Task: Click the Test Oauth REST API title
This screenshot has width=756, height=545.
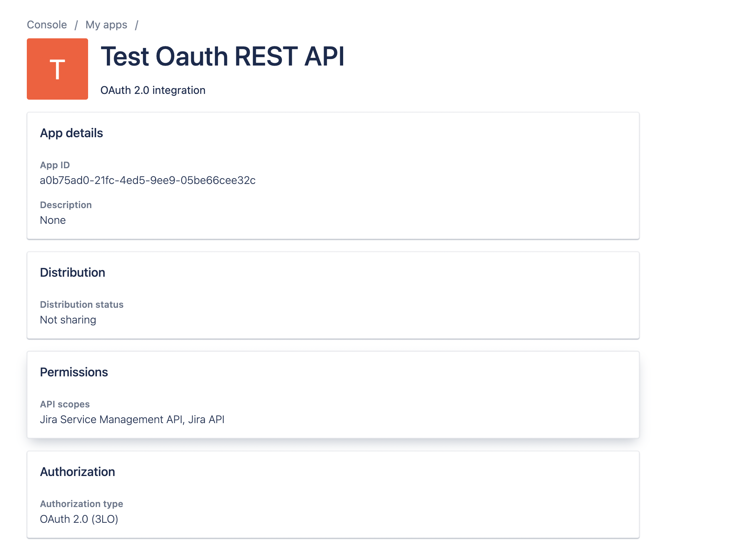Action: click(222, 56)
